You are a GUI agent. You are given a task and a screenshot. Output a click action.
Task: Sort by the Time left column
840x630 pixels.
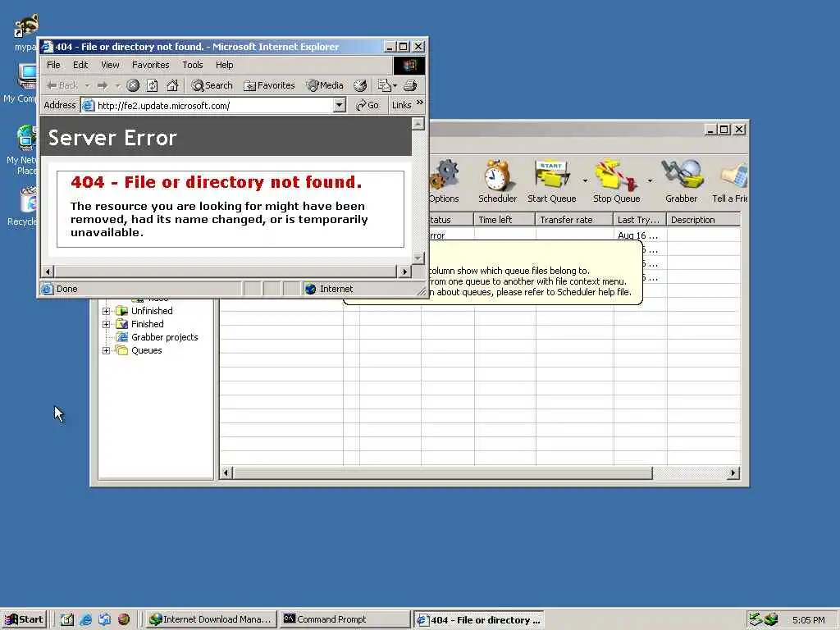(504, 220)
